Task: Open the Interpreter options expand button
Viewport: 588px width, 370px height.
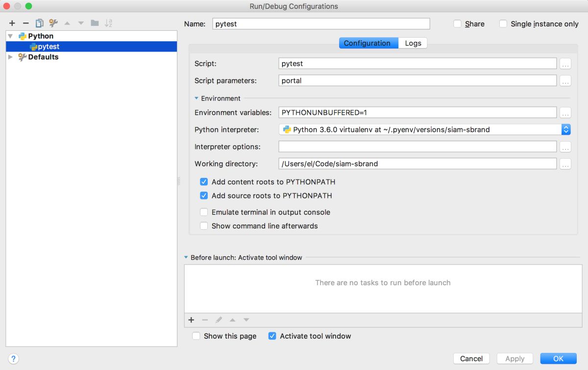Action: tap(565, 147)
